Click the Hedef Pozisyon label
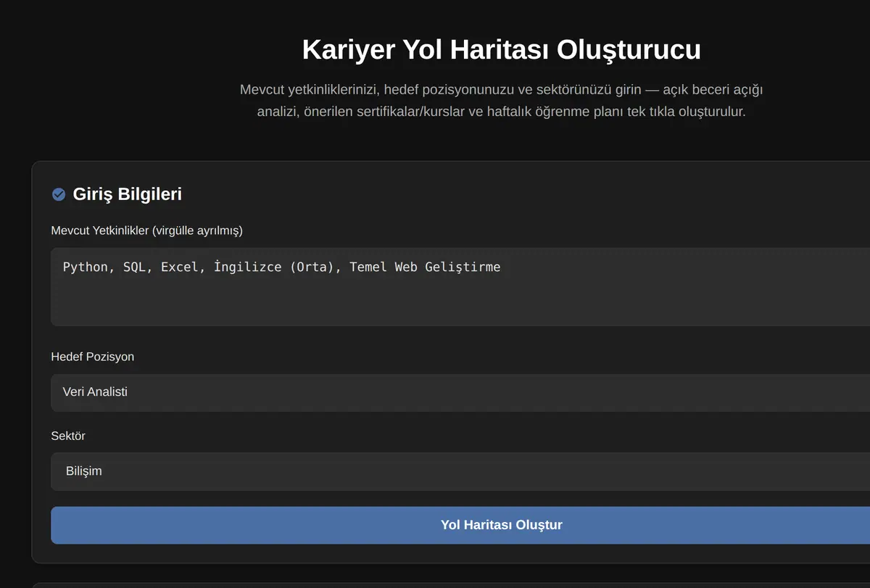Screen dimensions: 870x588 pos(92,357)
